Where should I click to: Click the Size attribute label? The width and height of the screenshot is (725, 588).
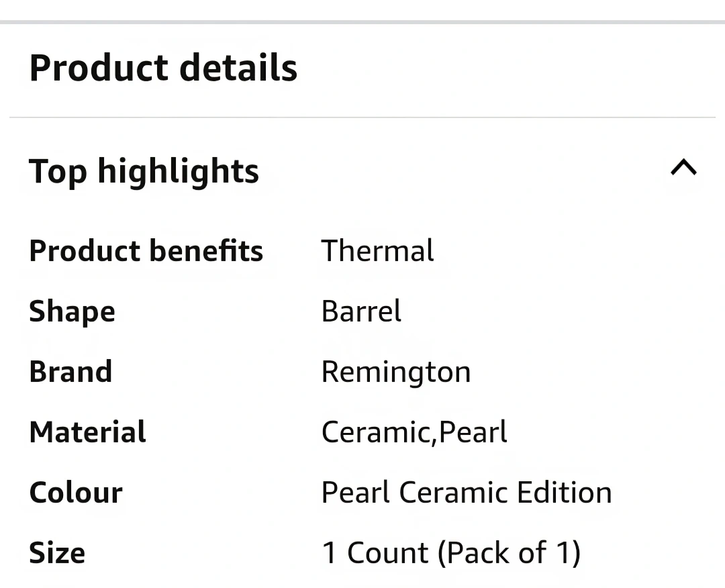coord(57,553)
